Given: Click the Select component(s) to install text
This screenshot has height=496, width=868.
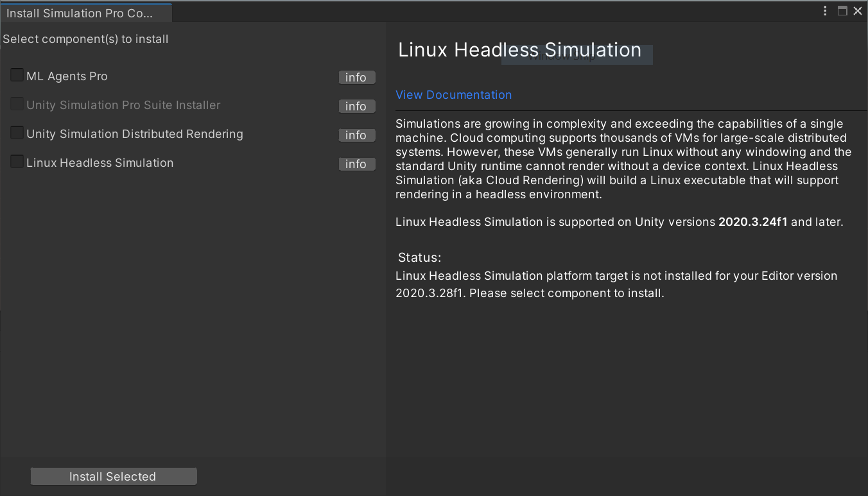Looking at the screenshot, I should pos(85,39).
